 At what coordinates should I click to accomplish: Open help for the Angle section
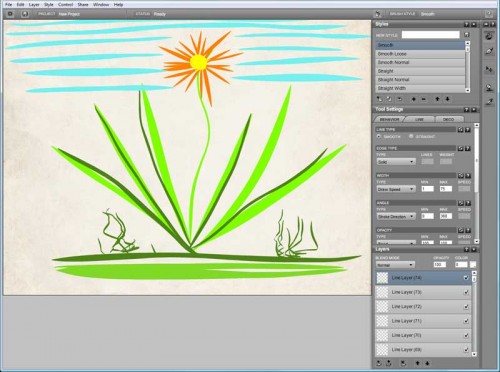[468, 203]
